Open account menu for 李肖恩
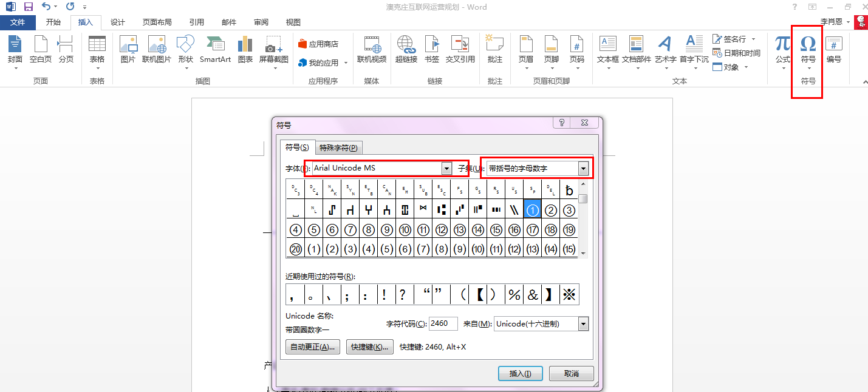This screenshot has height=392, width=868. pos(835,21)
